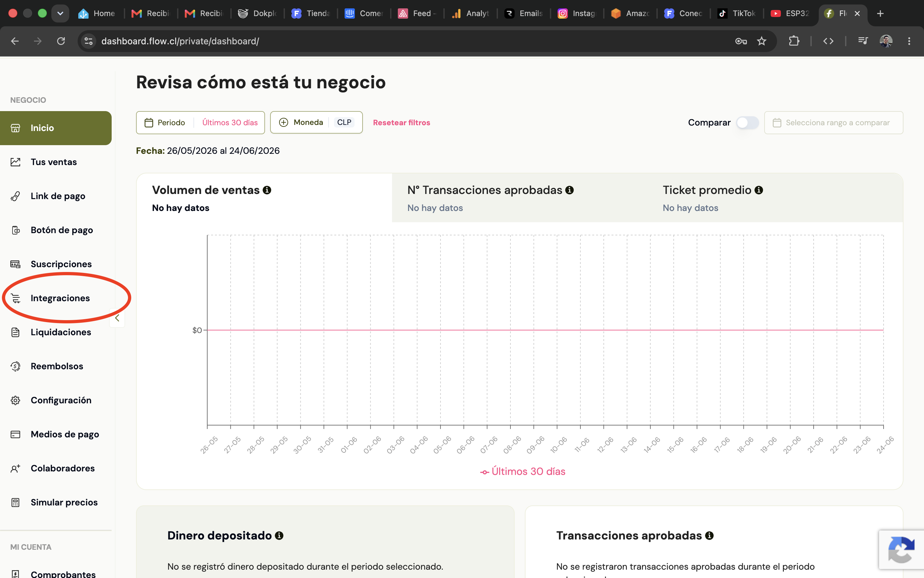Switch to Ticket promedio tab
Image resolution: width=924 pixels, height=578 pixels.
pyautogui.click(x=775, y=198)
